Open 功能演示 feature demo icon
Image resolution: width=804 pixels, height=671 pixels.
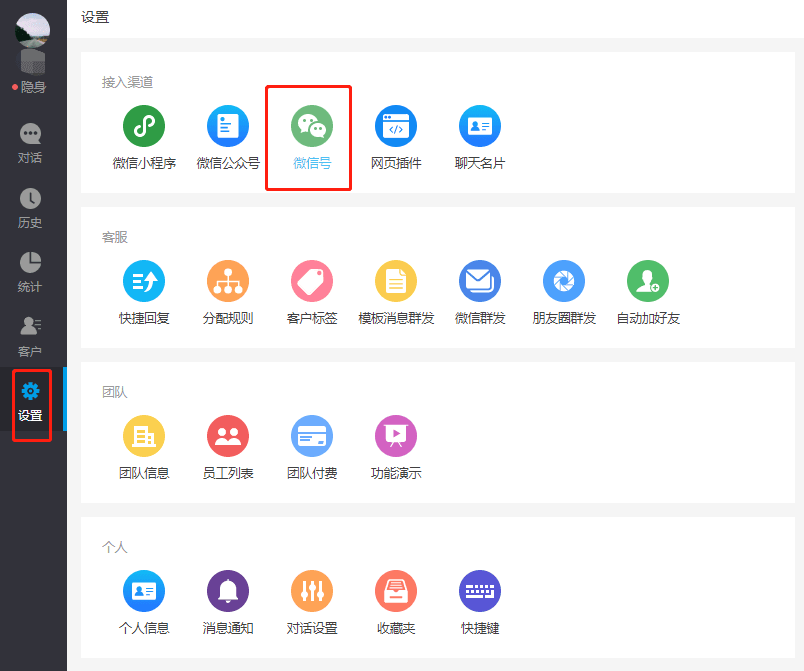pos(396,436)
